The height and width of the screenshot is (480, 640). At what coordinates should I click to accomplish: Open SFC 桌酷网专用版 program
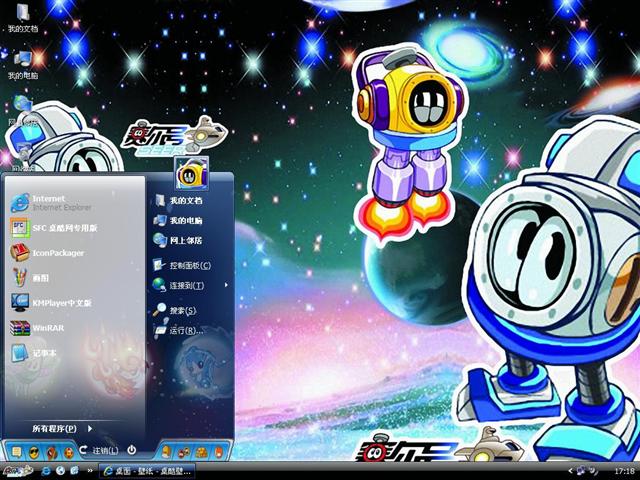[x=54, y=228]
